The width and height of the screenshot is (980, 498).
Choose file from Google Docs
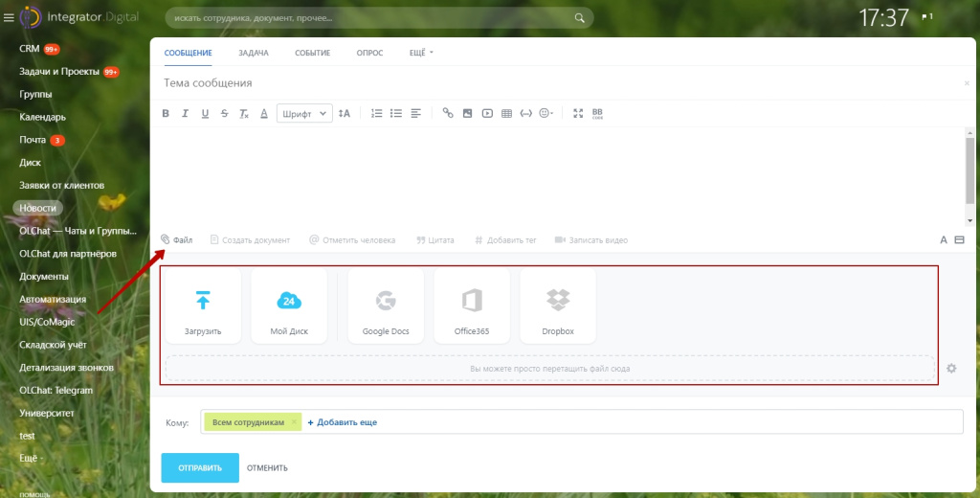[386, 306]
